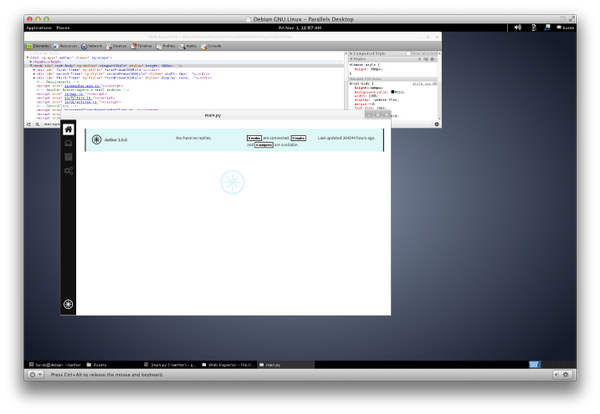Expand the first-frame div node
Viewport: 600px width, 414px height.
coord(34,70)
